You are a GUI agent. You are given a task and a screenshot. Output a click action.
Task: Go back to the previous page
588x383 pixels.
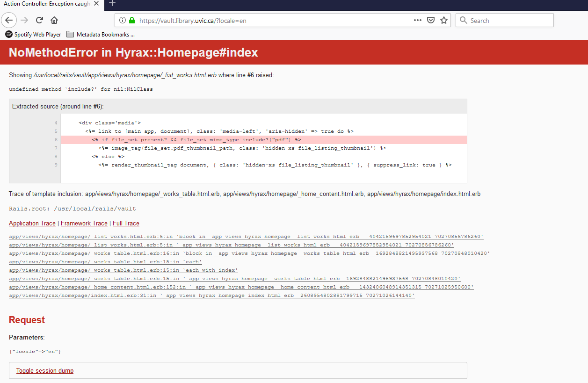tap(9, 20)
